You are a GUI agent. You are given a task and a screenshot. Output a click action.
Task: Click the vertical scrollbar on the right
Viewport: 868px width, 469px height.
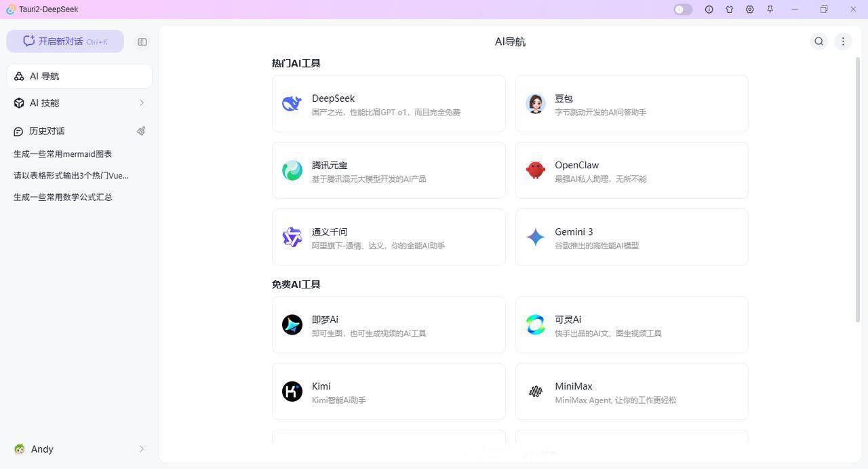(858, 190)
